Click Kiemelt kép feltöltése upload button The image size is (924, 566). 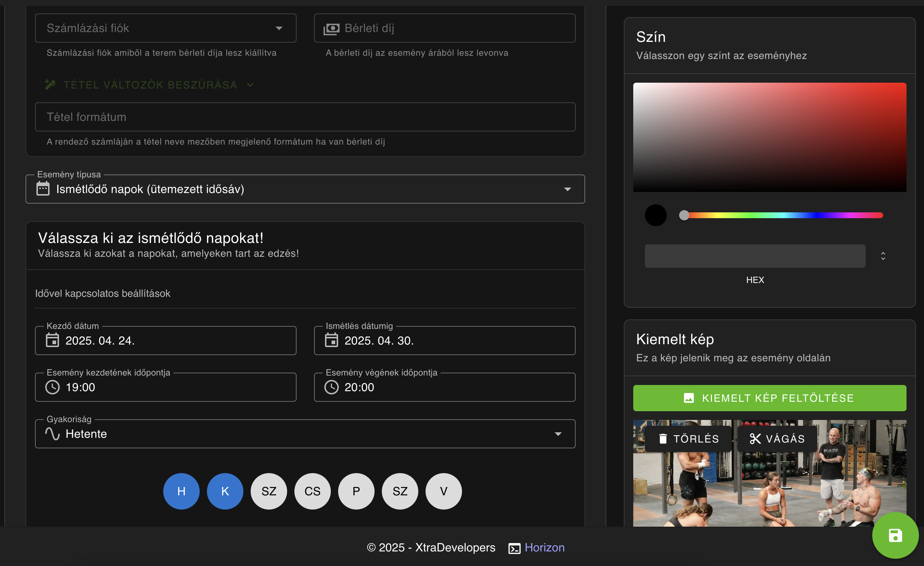(770, 398)
